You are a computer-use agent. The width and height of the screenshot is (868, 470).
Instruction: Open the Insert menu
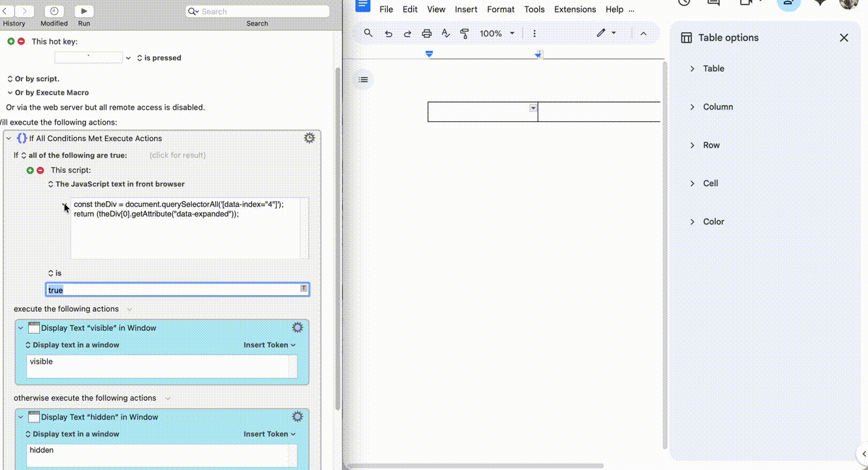pyautogui.click(x=466, y=9)
